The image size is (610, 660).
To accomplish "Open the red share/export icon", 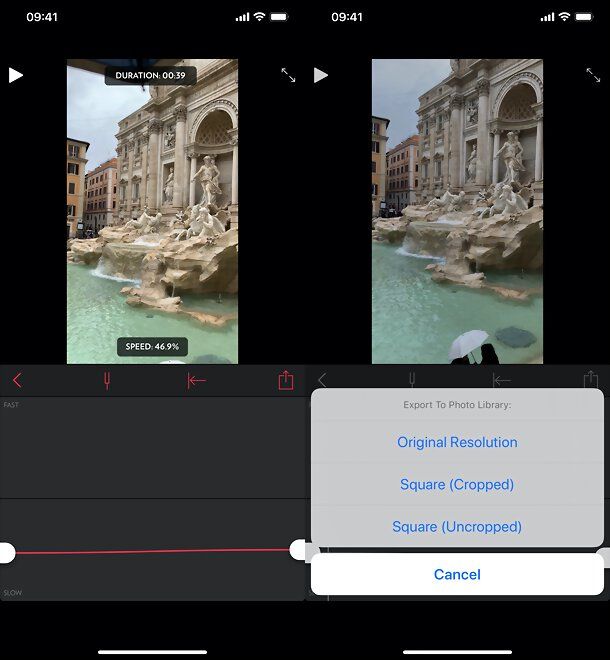I will coord(286,380).
